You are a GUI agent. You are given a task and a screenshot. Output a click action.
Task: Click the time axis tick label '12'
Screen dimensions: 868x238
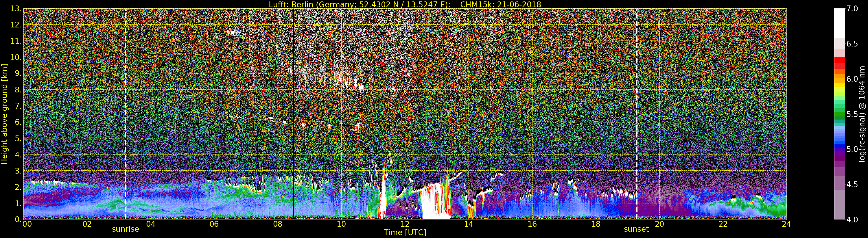[x=405, y=224]
